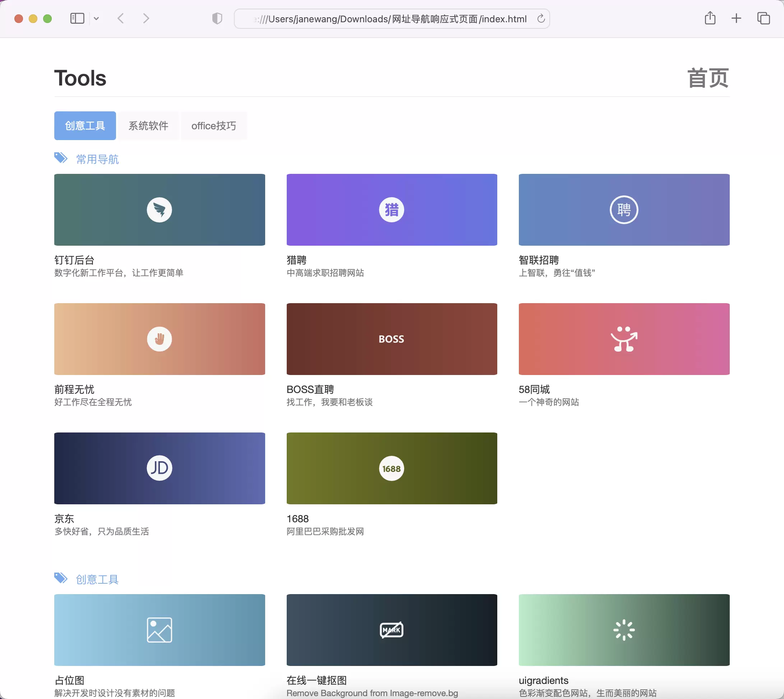Go forward with the Safari forward arrow
The width and height of the screenshot is (784, 699).
(x=146, y=18)
